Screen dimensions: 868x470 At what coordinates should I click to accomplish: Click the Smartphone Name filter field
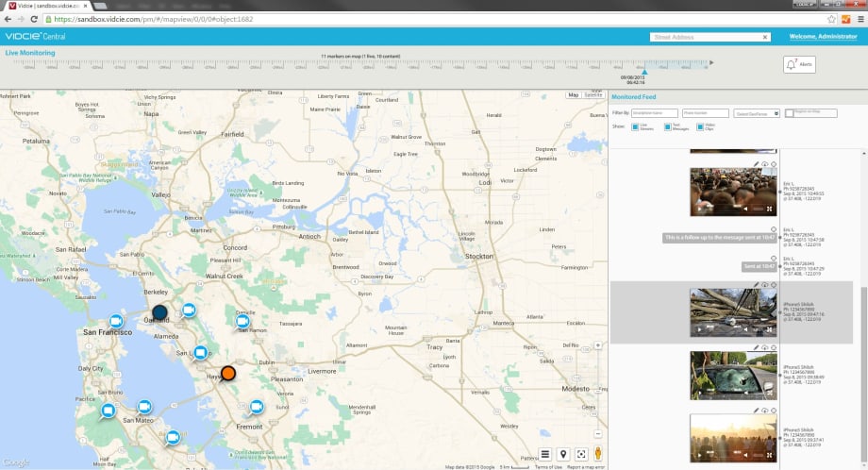point(655,113)
